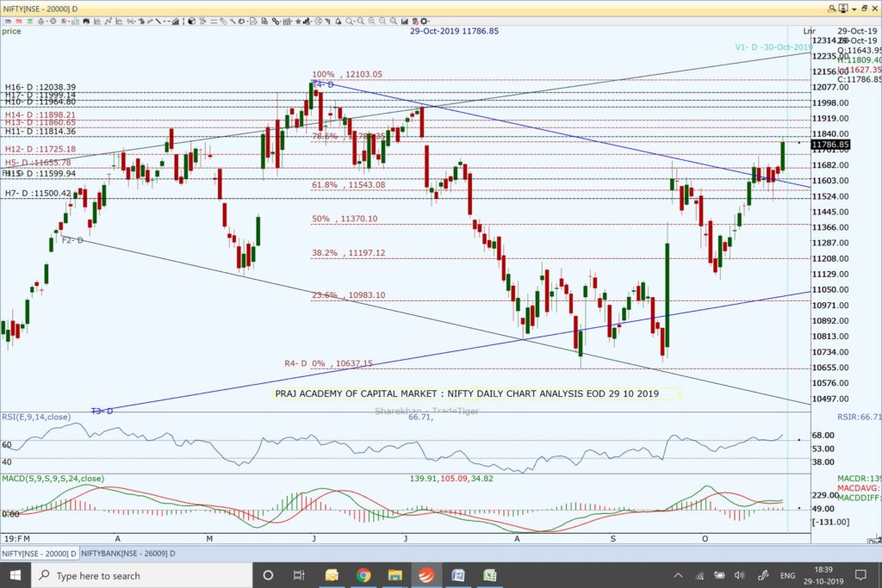Click the F2- D trendline label
The width and height of the screenshot is (882, 588).
pyautogui.click(x=72, y=240)
